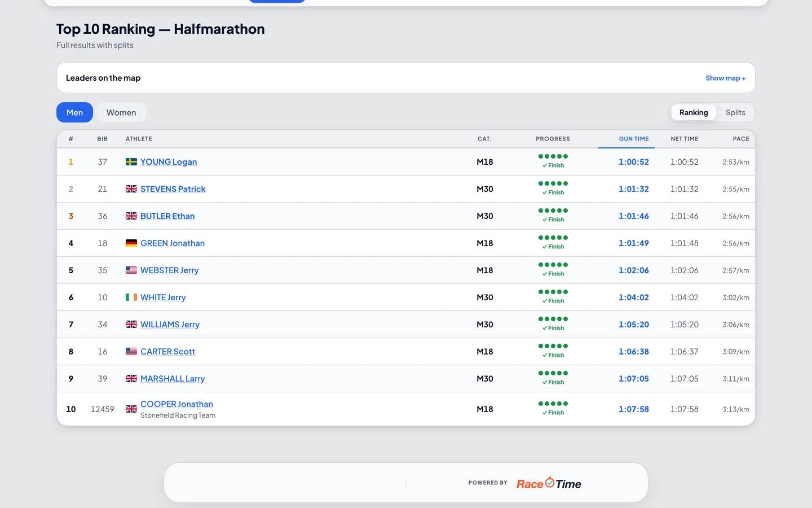Sort by Net Time column header
Screen dimensions: 812x508
[685, 139]
